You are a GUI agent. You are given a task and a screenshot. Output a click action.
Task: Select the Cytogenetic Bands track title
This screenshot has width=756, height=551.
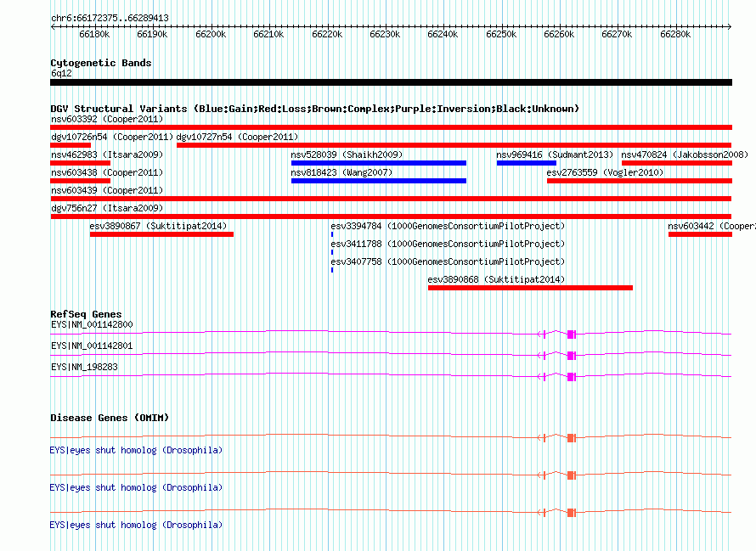tap(101, 63)
